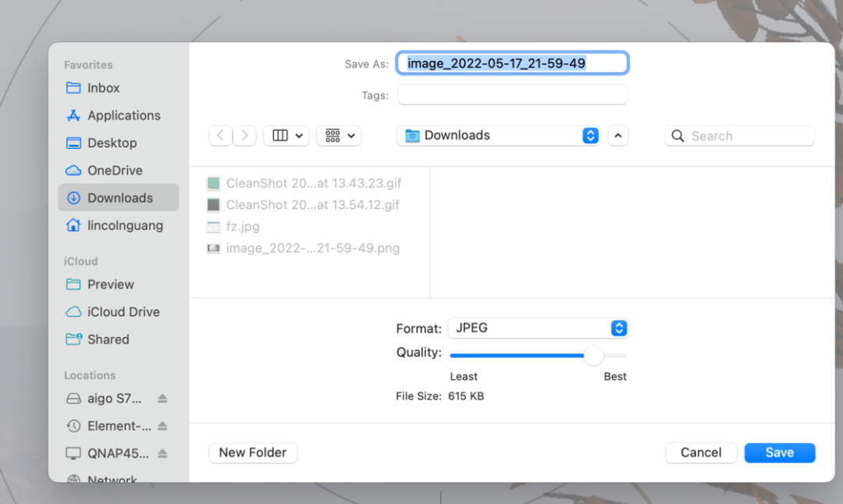This screenshot has height=504, width=843.
Task: Open the item grouping dropdown
Action: coord(339,136)
